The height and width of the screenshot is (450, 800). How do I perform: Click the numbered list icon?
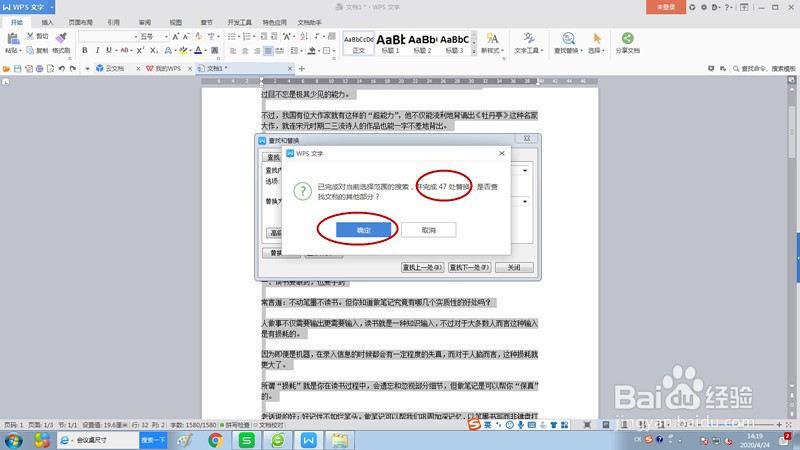(x=247, y=36)
